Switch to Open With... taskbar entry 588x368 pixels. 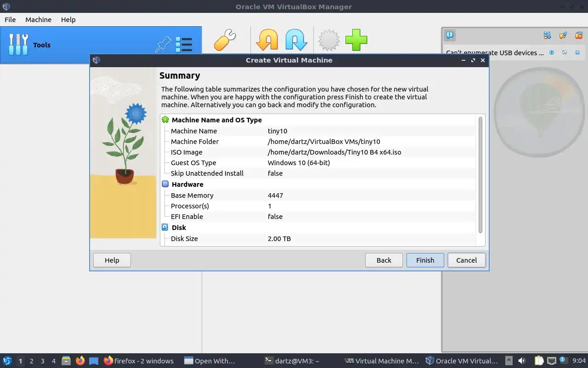click(210, 361)
